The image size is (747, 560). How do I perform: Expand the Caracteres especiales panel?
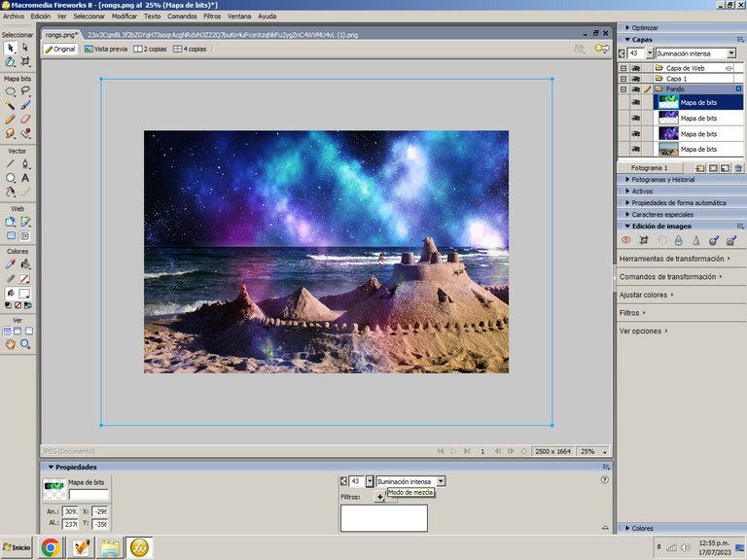(x=627, y=214)
